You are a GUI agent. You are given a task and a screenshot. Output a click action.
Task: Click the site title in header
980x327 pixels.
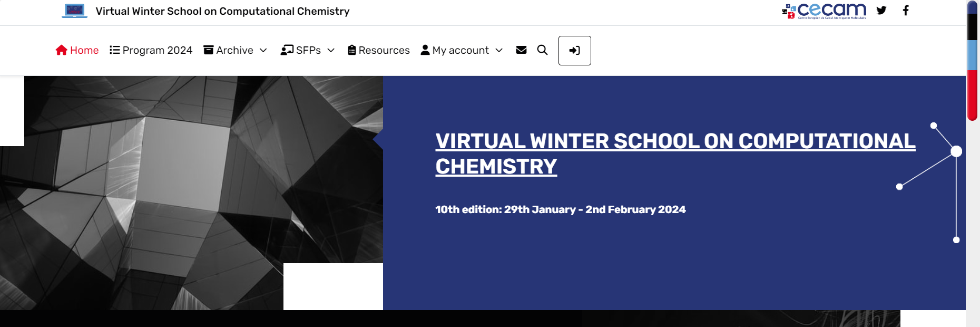click(222, 11)
